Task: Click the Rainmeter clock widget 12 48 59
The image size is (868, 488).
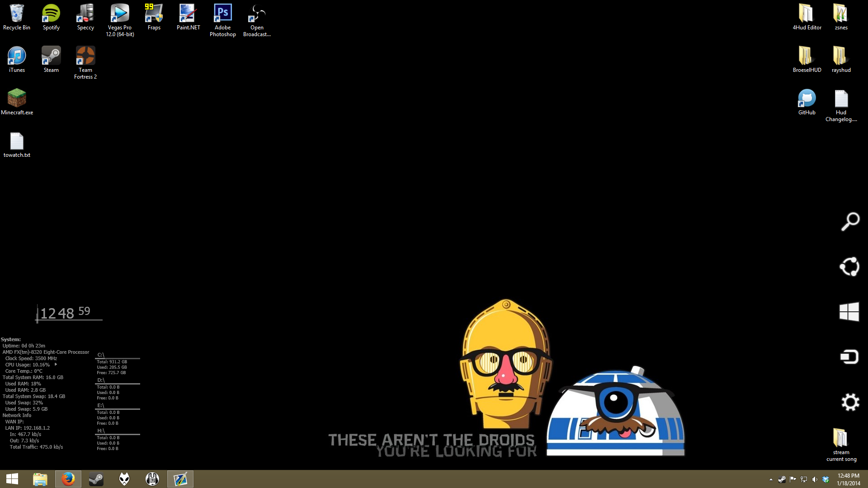Action: pyautogui.click(x=69, y=313)
